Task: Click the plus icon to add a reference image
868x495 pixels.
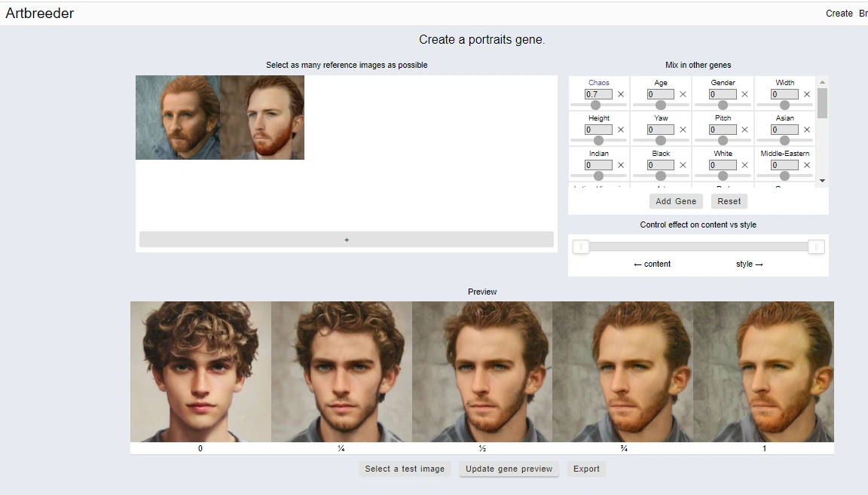Action: pos(346,239)
